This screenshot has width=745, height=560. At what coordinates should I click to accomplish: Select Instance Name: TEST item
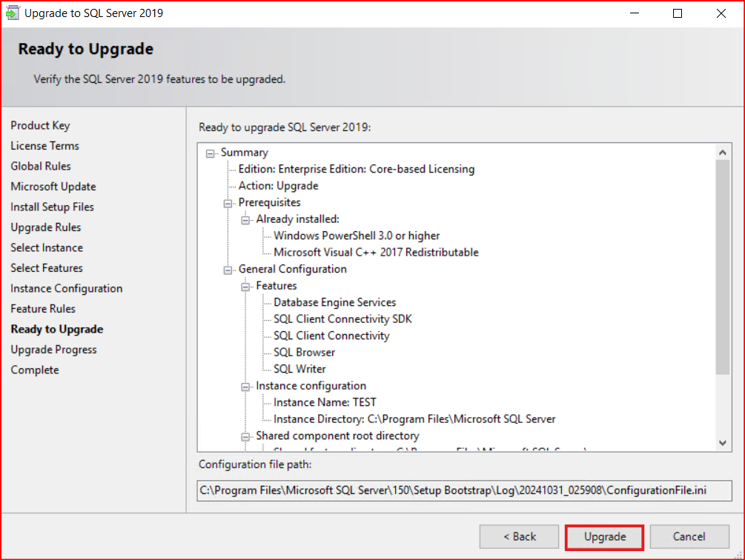point(325,402)
